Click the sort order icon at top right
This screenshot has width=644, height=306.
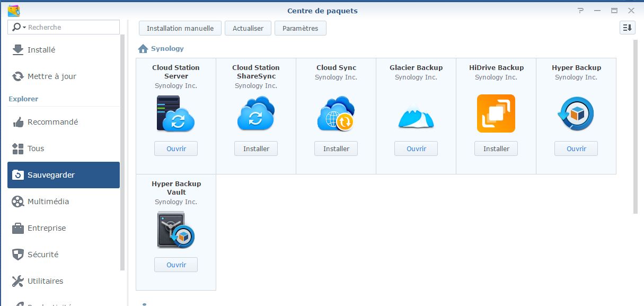click(627, 28)
